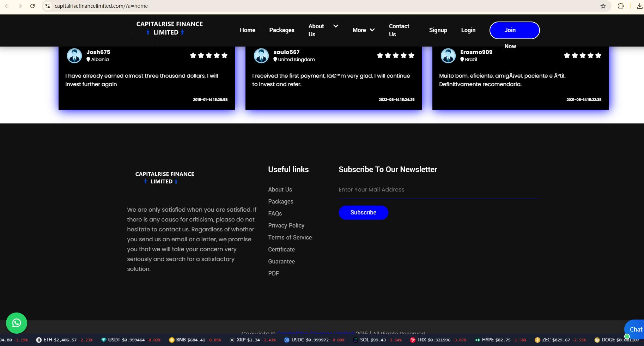Viewport: 644px width, 346px height.
Task: Click the blue Subscribe button
Action: click(363, 213)
